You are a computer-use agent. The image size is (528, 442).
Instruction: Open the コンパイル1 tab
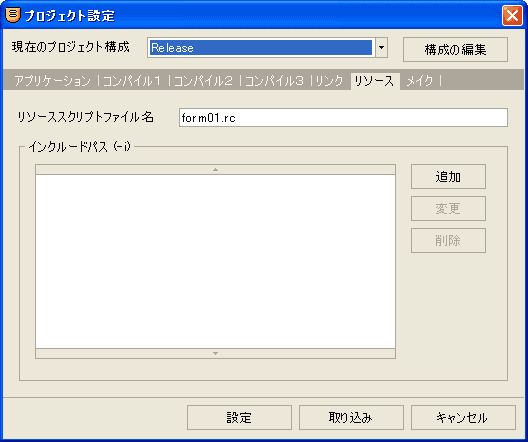(132, 81)
